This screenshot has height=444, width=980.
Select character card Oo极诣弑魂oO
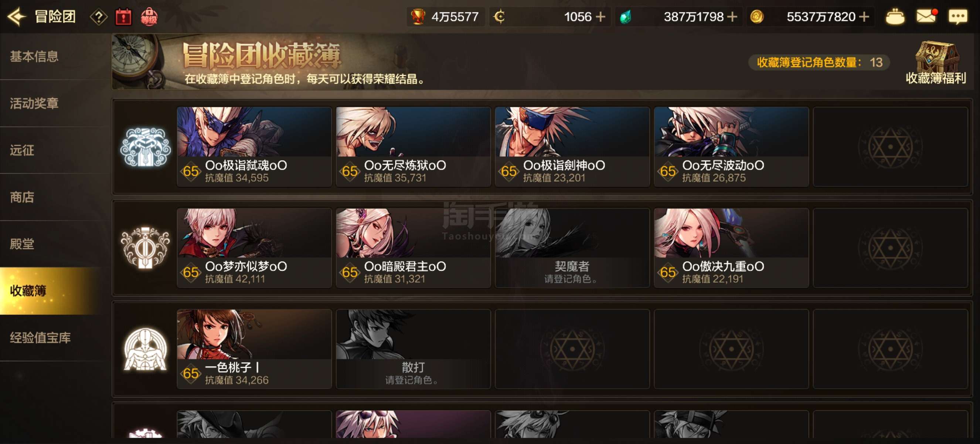[254, 147]
